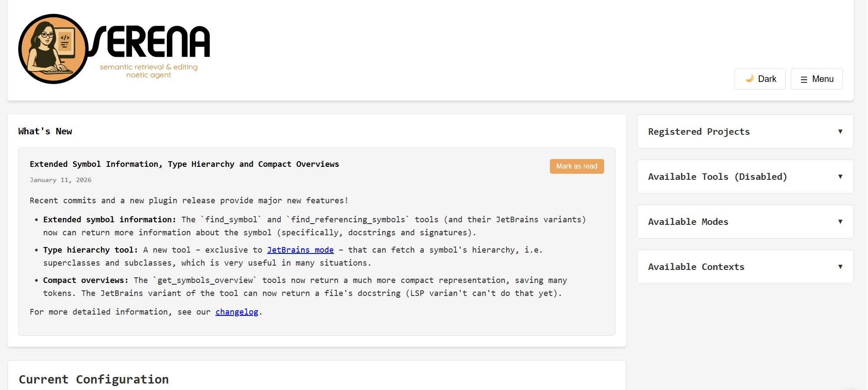Click the Extended Symbol Information news title
Screen dimensions: 868x390
184,164
